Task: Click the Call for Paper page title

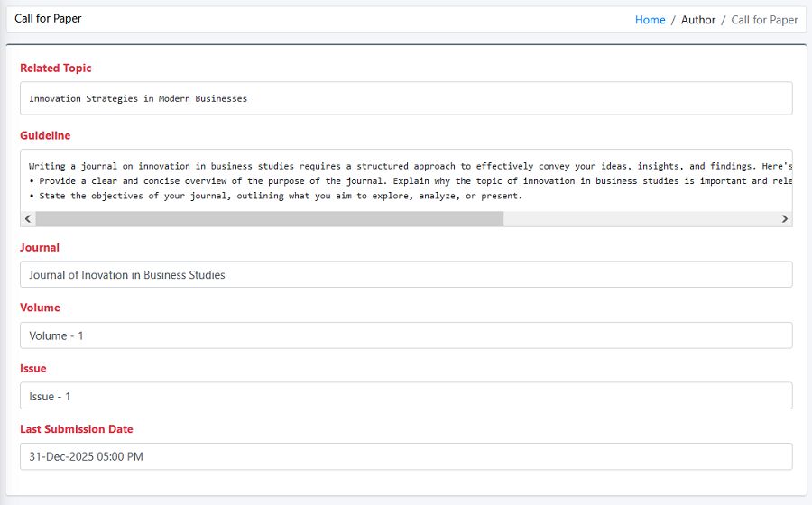Action: [x=48, y=19]
